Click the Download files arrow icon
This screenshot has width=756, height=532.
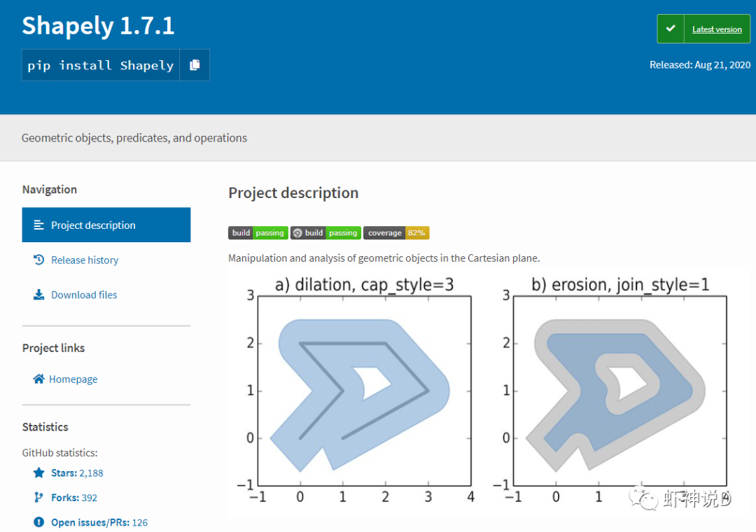[38, 294]
